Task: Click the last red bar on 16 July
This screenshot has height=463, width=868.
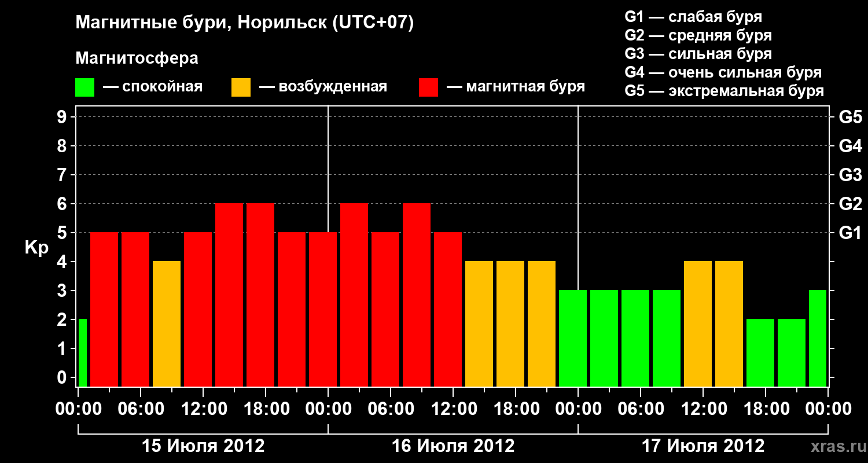Action: (448, 309)
